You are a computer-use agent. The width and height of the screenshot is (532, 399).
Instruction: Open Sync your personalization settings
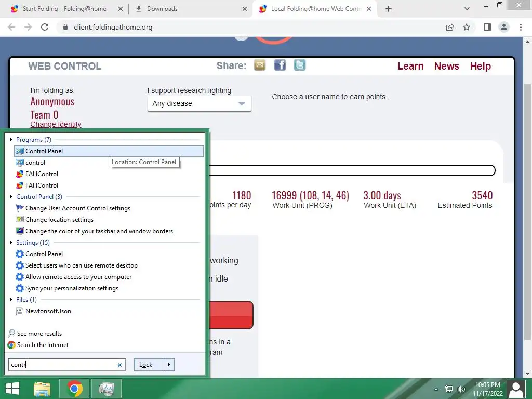(109, 288)
